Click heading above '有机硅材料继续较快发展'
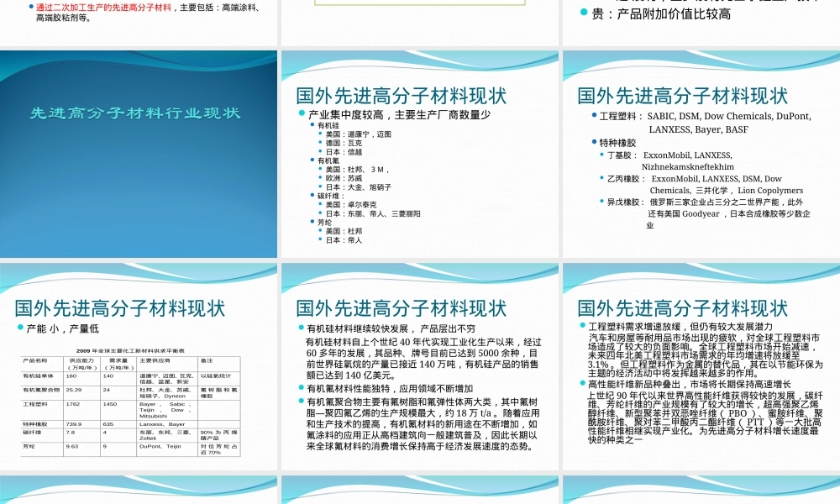 click(401, 308)
